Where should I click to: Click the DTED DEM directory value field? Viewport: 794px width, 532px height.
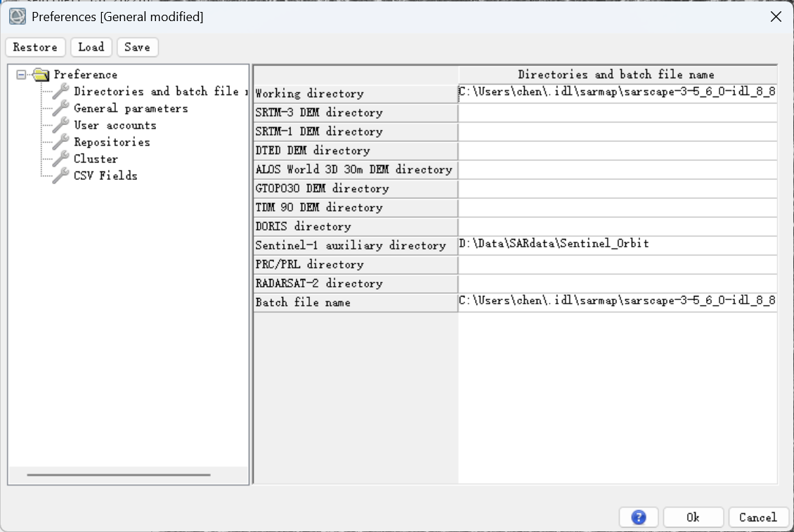click(x=617, y=150)
